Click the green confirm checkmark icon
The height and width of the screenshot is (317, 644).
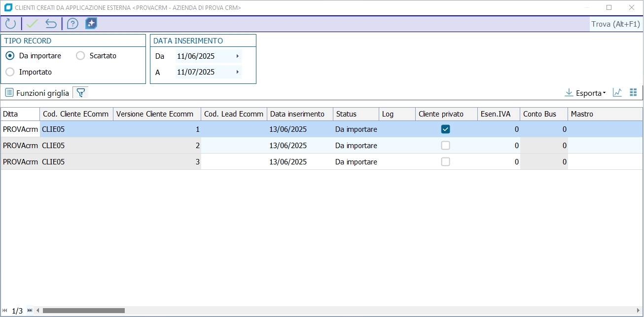point(33,24)
